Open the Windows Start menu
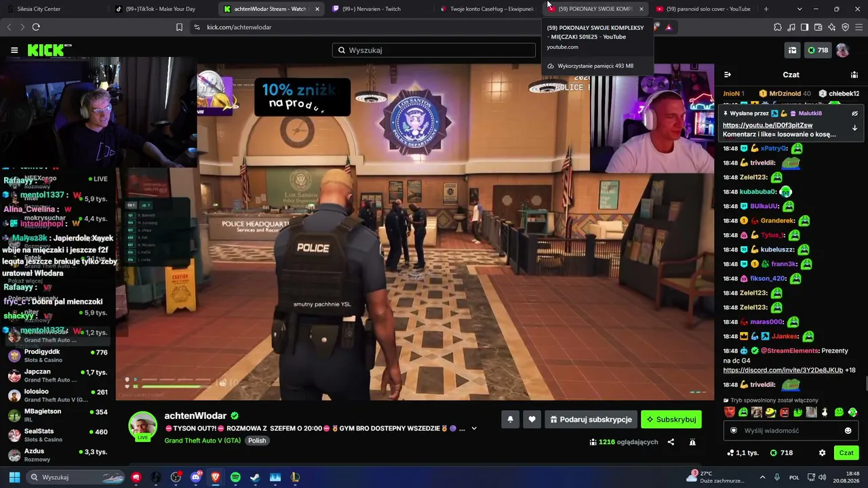The width and height of the screenshot is (868, 488). [14, 477]
